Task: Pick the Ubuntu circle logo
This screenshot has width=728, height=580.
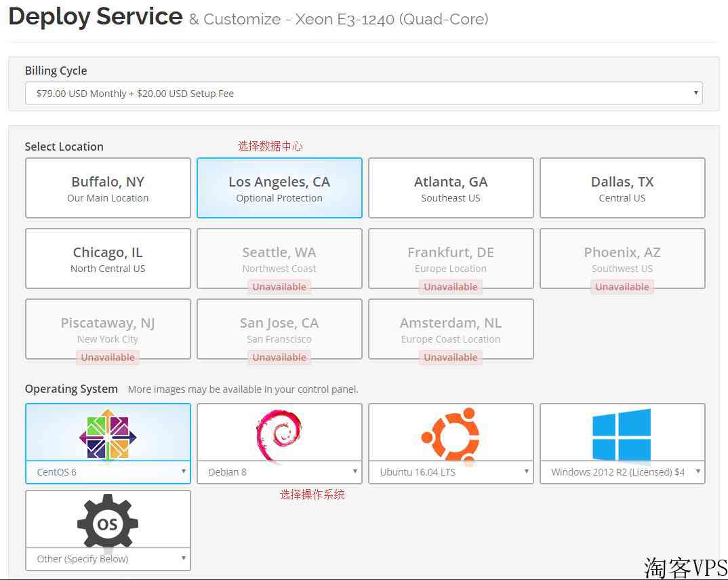Action: [x=450, y=436]
